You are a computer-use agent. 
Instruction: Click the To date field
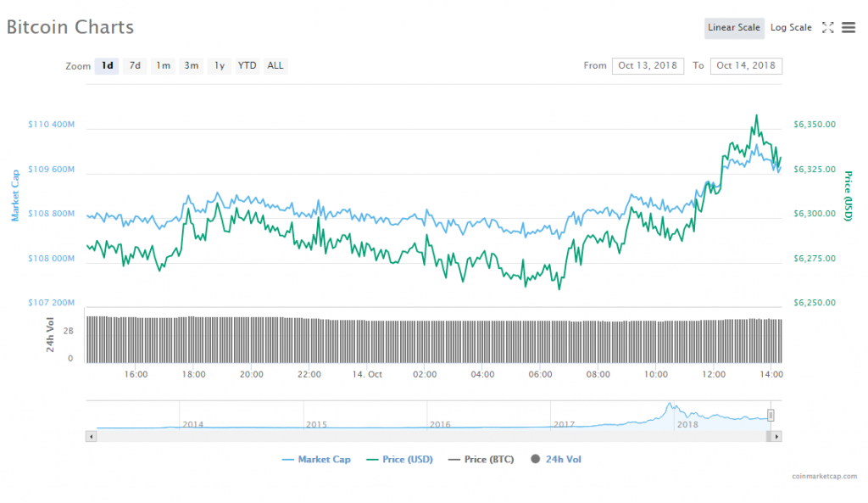[746, 65]
